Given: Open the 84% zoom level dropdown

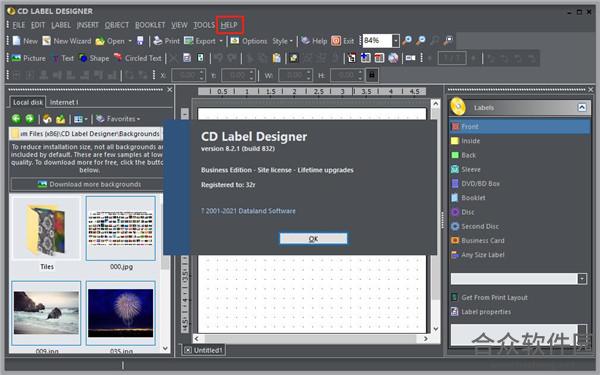Looking at the screenshot, I should (396, 41).
